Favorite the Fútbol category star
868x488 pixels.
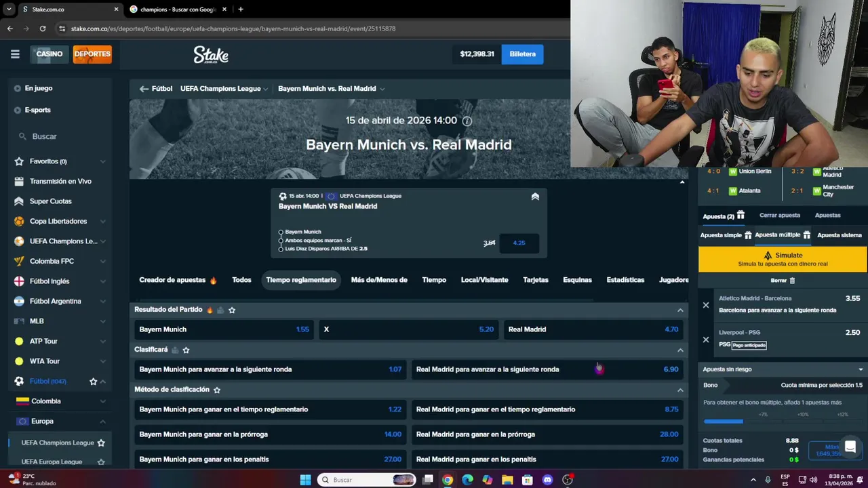coord(94,382)
